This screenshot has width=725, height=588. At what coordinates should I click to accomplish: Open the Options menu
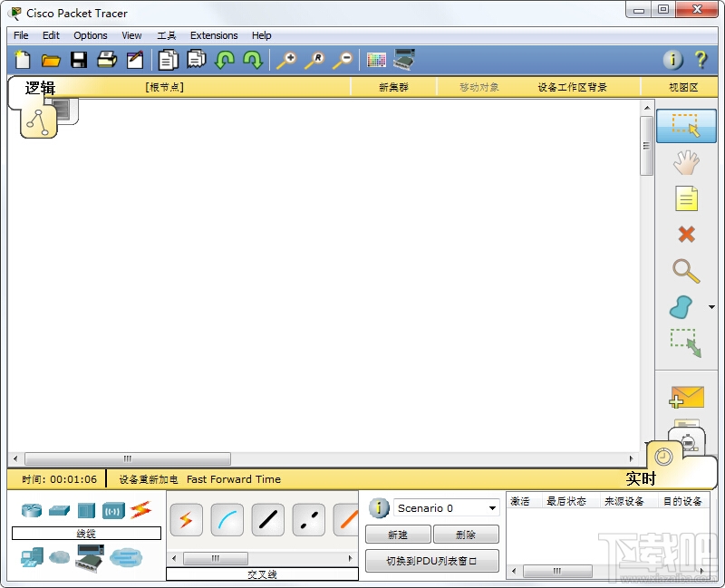[x=90, y=35]
